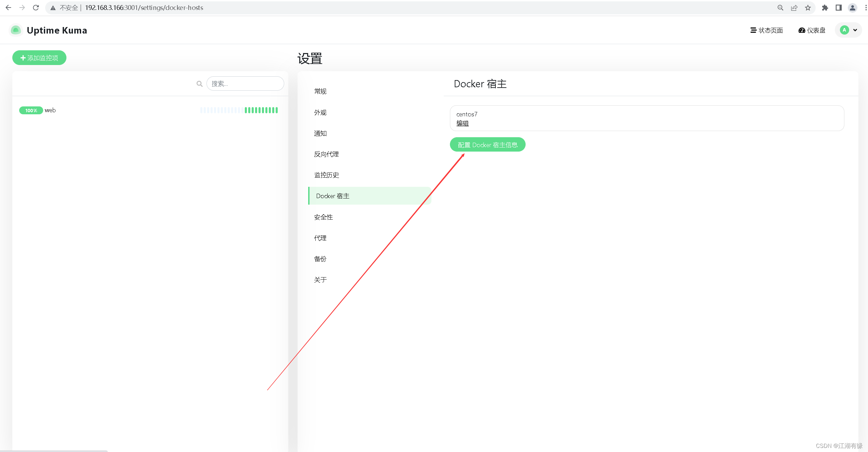Click the share page icon

[794, 8]
